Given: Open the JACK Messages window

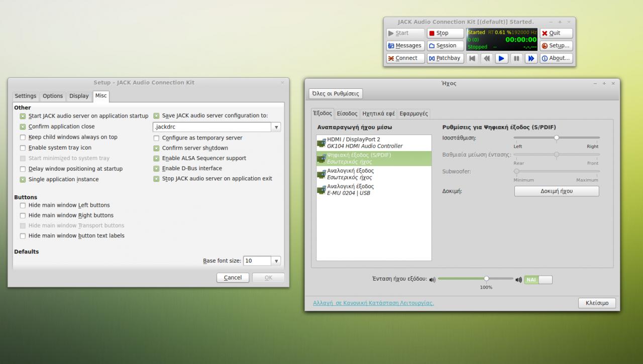Looking at the screenshot, I should coord(405,46).
